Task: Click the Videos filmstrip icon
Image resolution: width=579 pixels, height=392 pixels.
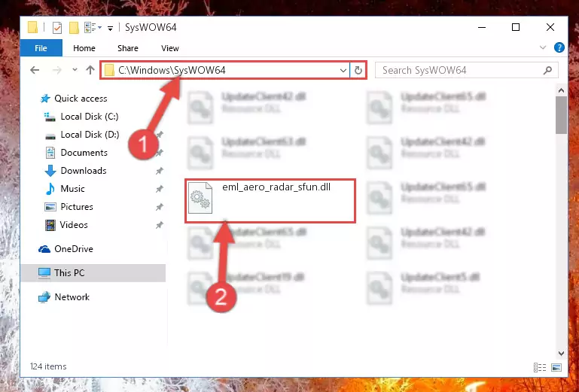Action: click(x=50, y=225)
